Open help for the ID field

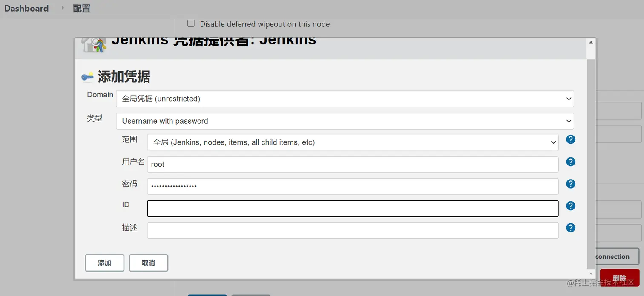[x=571, y=206]
